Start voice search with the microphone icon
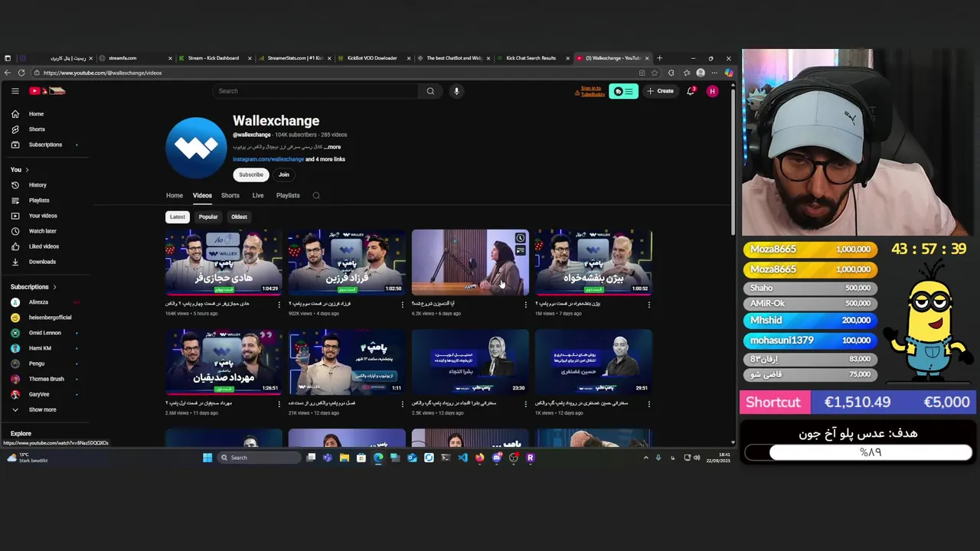 coord(456,91)
